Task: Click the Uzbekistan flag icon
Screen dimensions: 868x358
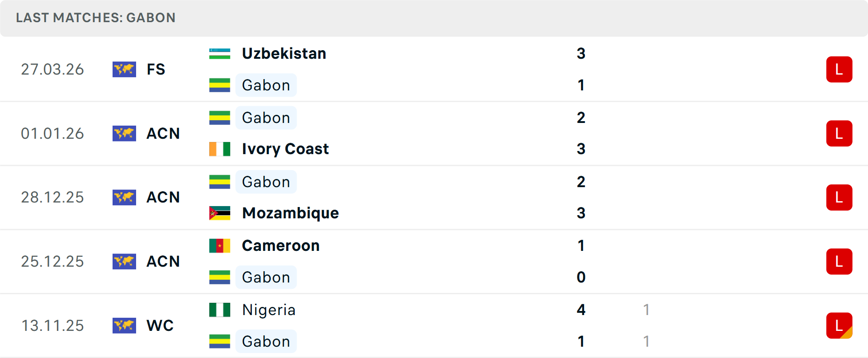Action: click(x=220, y=54)
